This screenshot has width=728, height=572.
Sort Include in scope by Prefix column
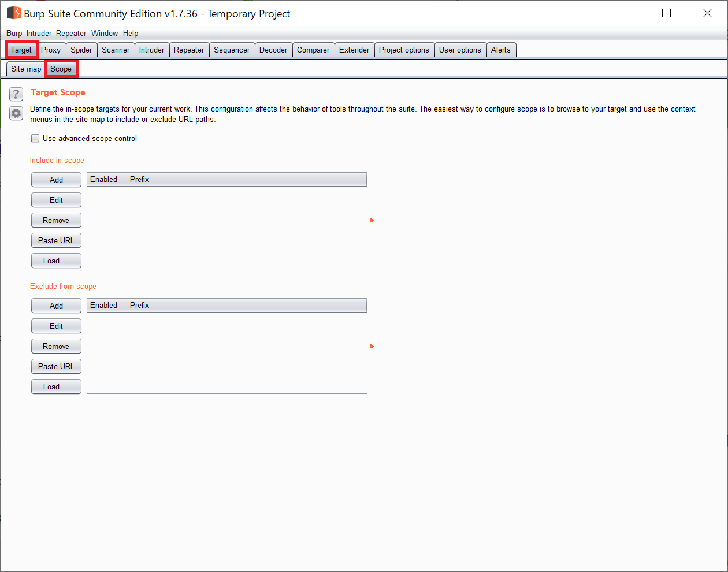[x=247, y=179]
